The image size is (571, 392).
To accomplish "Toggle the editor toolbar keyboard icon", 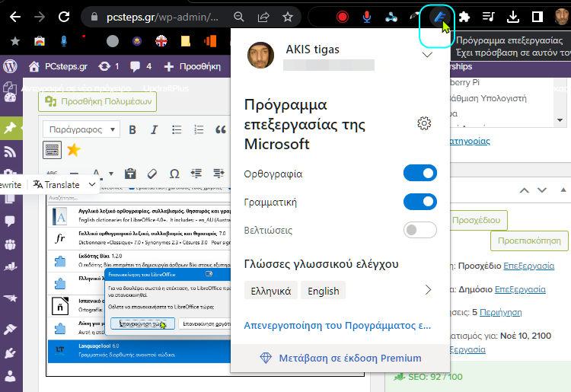I will coord(52,150).
